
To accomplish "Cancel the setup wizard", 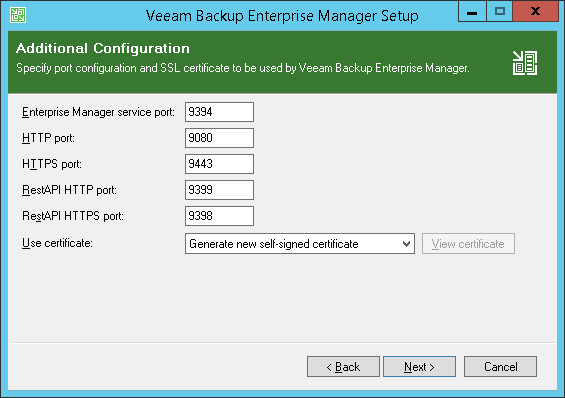I will coord(500,367).
